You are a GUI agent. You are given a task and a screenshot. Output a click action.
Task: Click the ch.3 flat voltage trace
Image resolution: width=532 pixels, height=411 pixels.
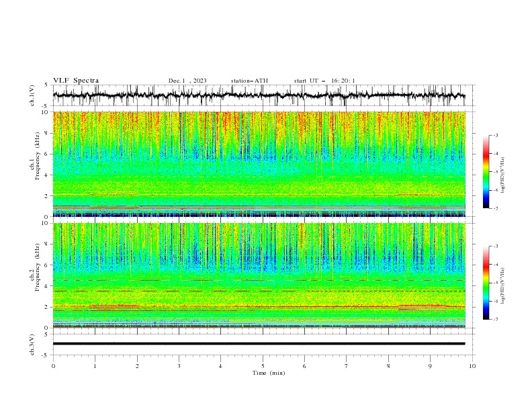click(x=259, y=344)
